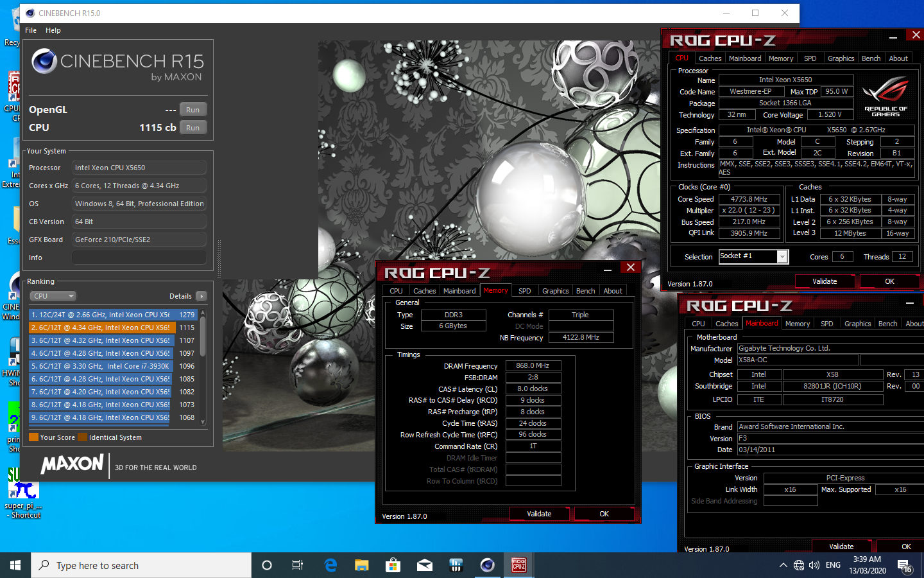Viewport: 924px width, 578px height.
Task: Click motherboard model X58A-OC field
Action: pos(798,360)
